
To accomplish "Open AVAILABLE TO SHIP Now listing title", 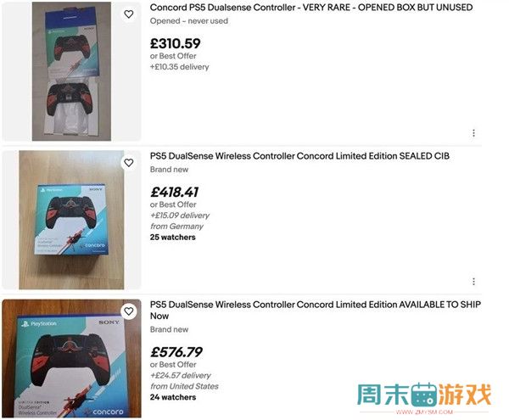I will (316, 310).
